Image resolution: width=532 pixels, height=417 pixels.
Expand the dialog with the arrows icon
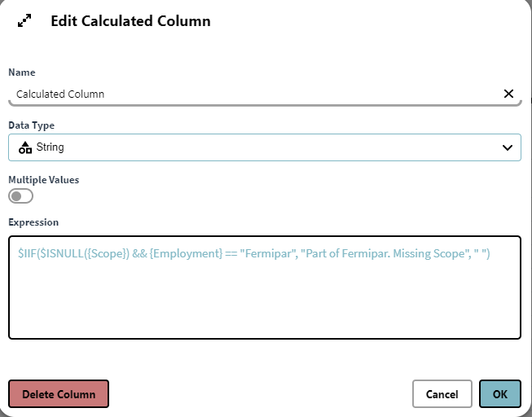(24, 22)
